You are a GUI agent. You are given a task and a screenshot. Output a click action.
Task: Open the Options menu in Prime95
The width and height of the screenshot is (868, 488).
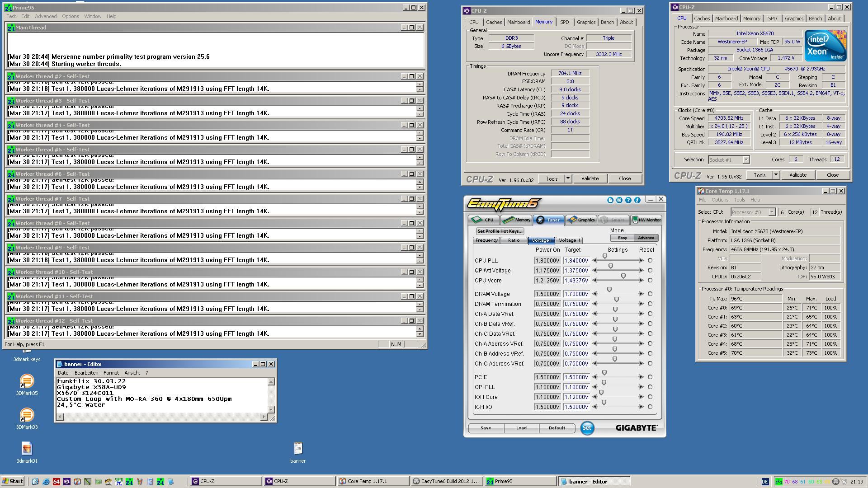[70, 16]
